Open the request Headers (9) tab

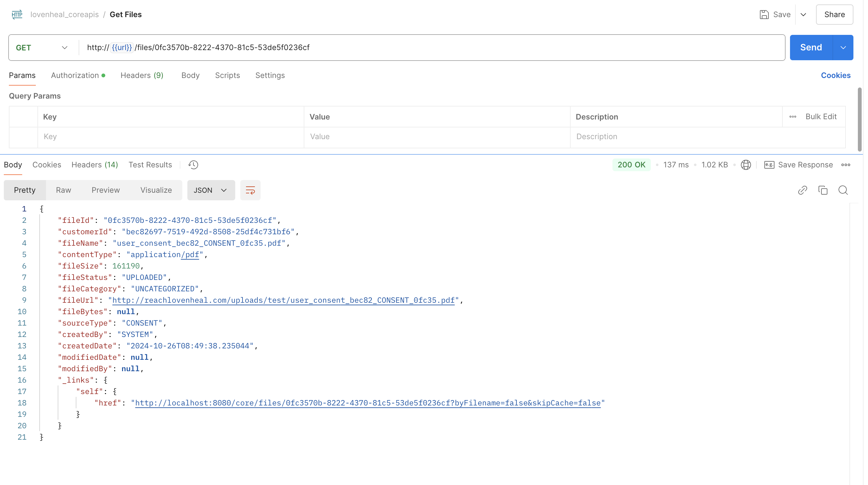tap(142, 75)
